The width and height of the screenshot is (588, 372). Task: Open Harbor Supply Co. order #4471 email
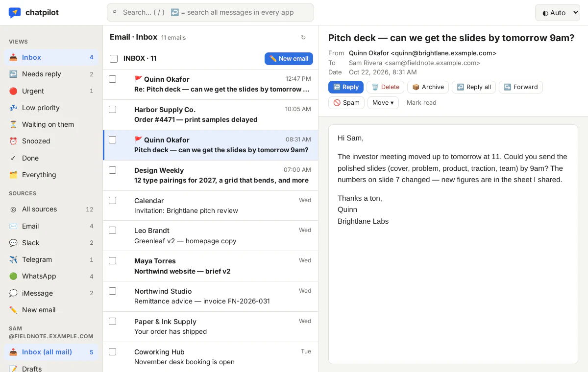(x=211, y=115)
